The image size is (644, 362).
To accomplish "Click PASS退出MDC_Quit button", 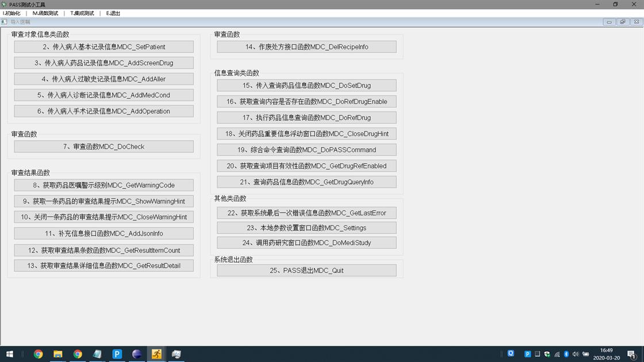I will pyautogui.click(x=306, y=271).
